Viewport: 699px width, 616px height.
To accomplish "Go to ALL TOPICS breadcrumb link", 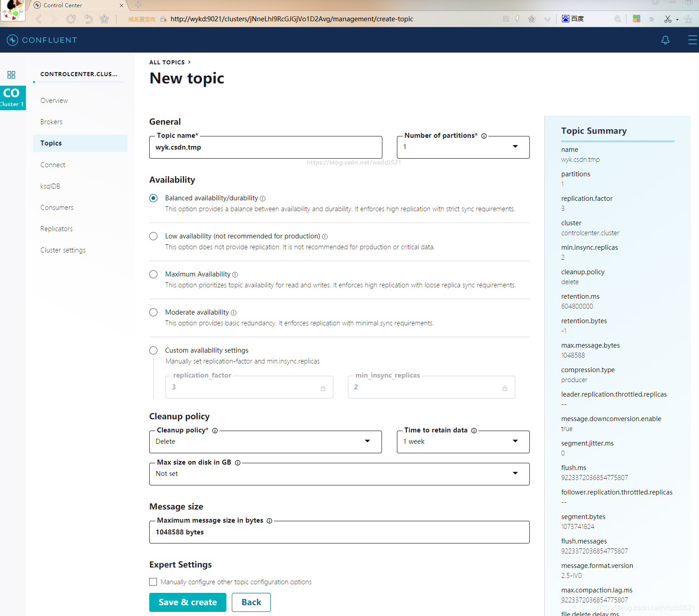I will [x=167, y=63].
